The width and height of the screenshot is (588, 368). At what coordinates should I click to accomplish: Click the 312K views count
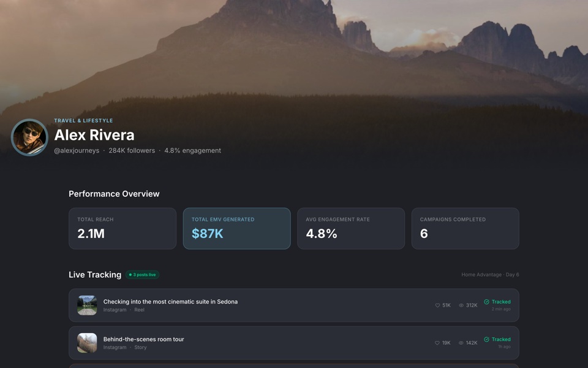472,305
